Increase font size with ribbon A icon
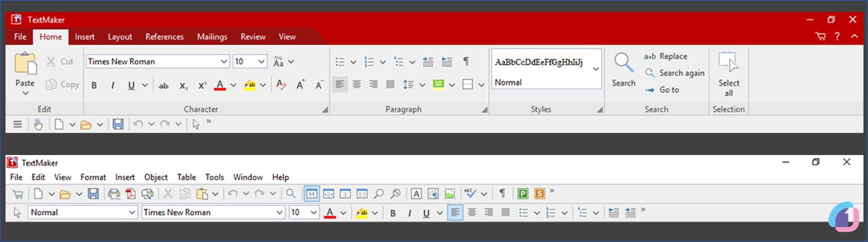868x242 pixels. pos(300,85)
